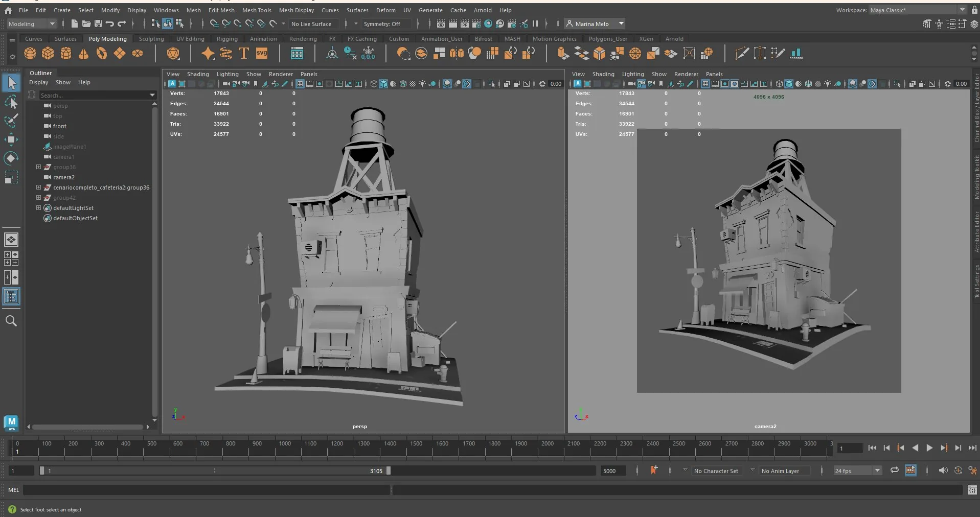The image size is (980, 517).
Task: Activate the Select tool arrow
Action: pyautogui.click(x=11, y=83)
